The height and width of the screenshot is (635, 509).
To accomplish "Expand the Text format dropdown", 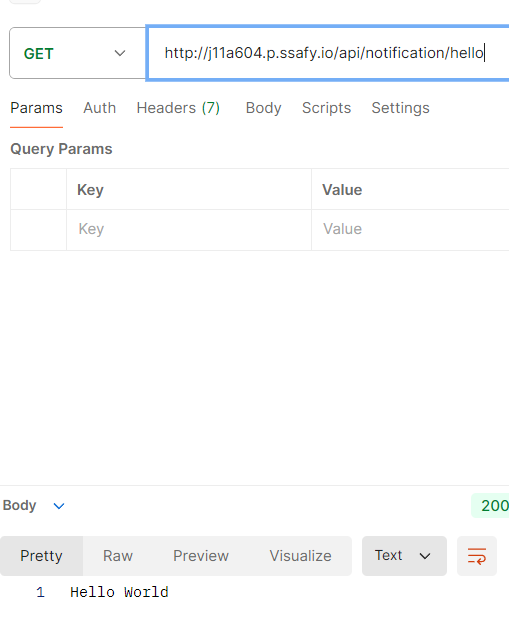I will tap(404, 556).
